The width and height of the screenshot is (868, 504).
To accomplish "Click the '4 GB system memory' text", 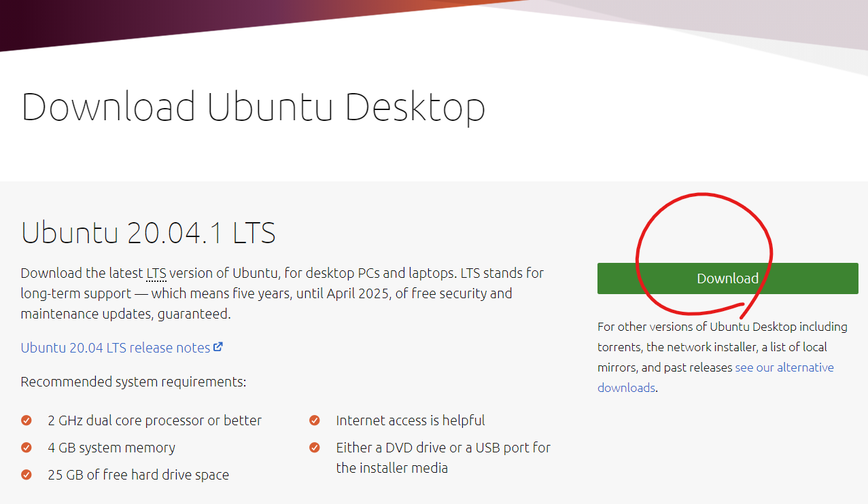I will [111, 448].
